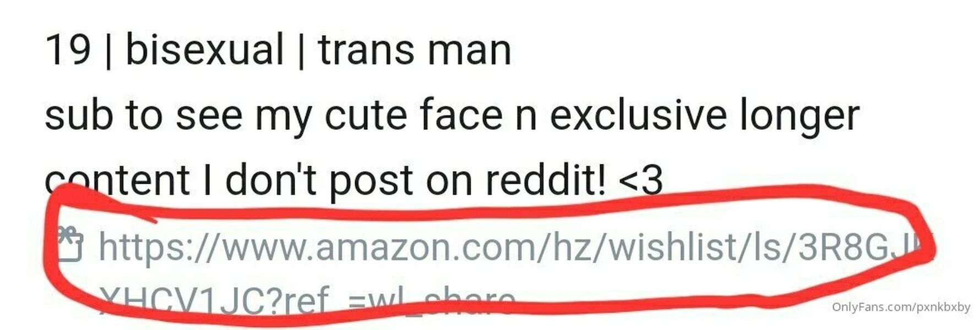The width and height of the screenshot is (980, 330).
Task: Click the gift wishlist icon
Action: 70,244
